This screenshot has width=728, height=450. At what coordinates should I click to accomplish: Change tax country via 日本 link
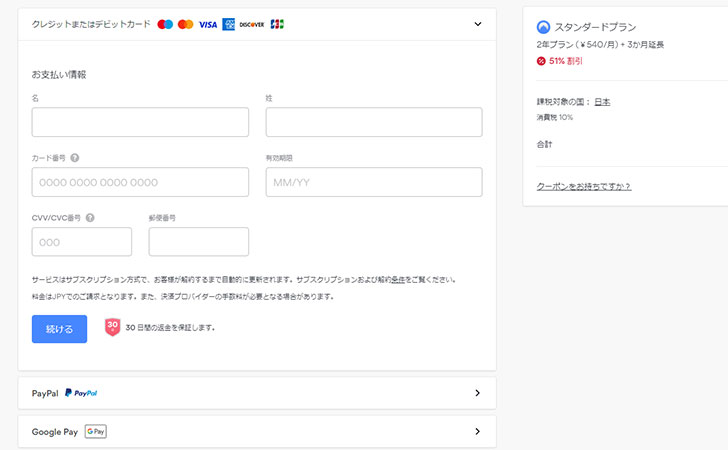coord(602,102)
